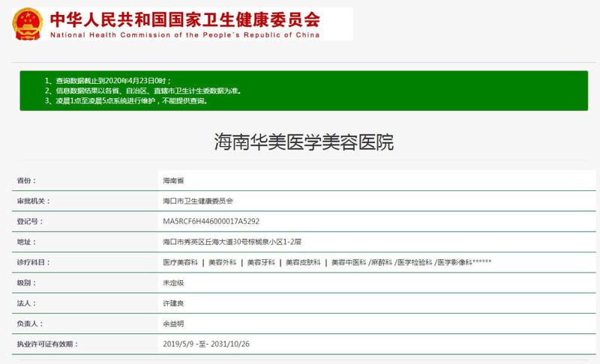Select the province value 海南省
This screenshot has width=600, height=364.
click(x=173, y=181)
